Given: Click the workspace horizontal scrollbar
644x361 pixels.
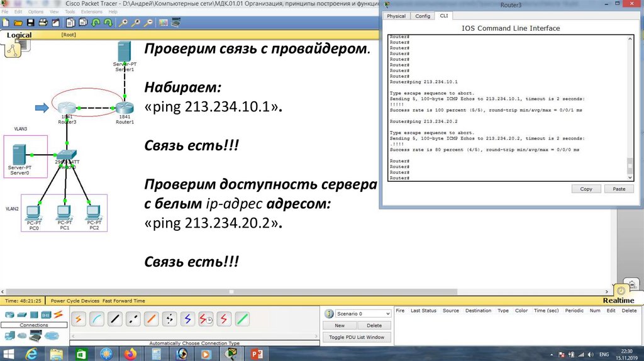Looking at the screenshot, I should tap(231, 292).
